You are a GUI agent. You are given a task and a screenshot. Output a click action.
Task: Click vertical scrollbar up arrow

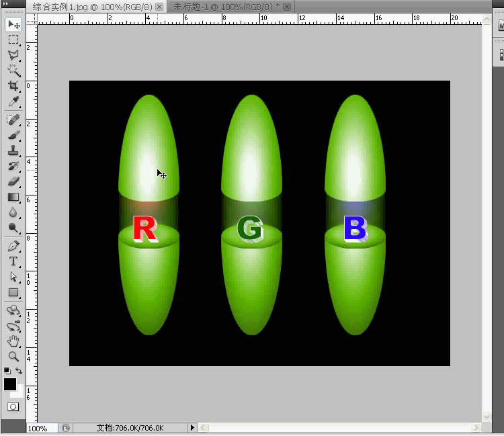pos(487,19)
